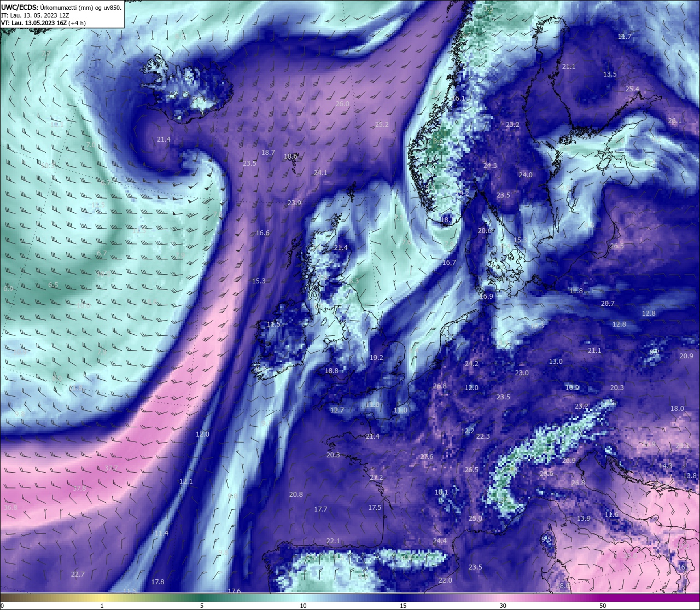Click the '20.6' value near Denmark
The image size is (700, 610).
485,231
